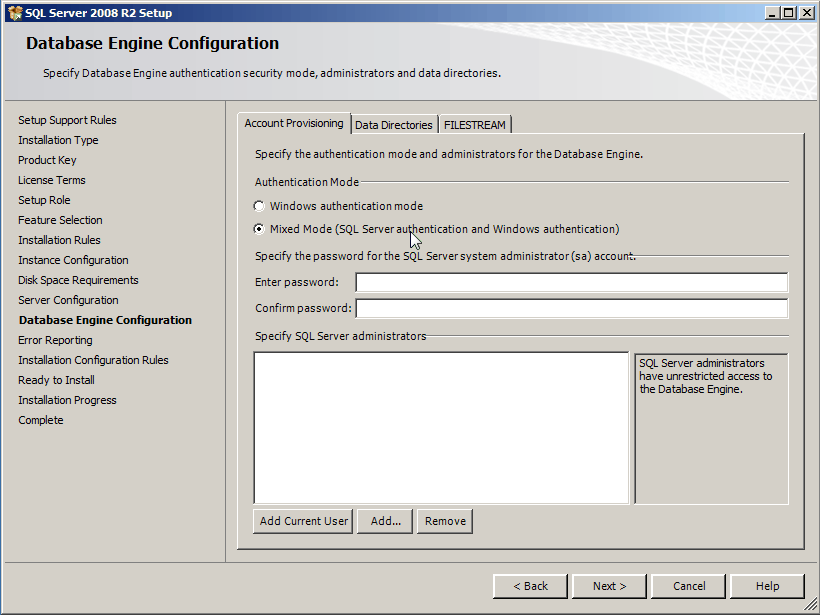Click 'Instance Configuration' step in sidebar
This screenshot has width=820, height=615.
[73, 260]
